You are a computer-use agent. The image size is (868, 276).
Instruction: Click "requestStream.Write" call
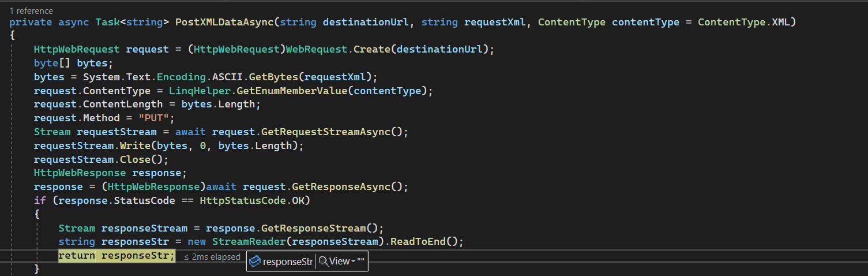[92, 146]
